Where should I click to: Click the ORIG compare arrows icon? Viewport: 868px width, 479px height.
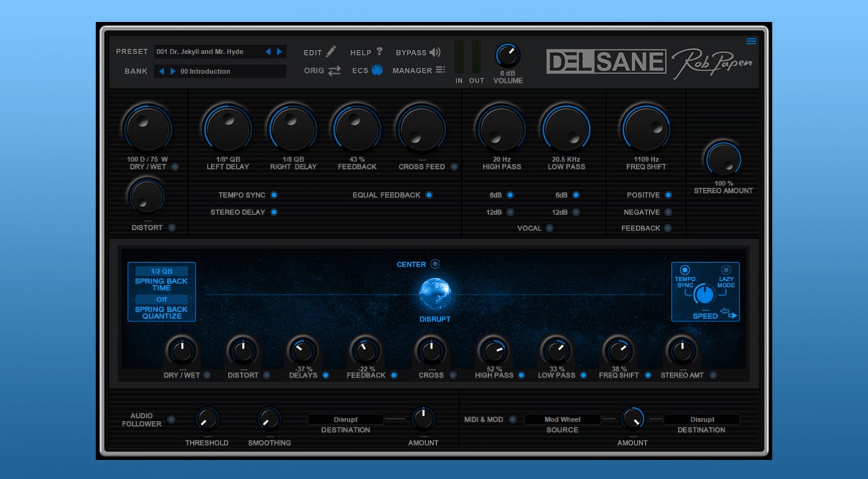tap(335, 71)
